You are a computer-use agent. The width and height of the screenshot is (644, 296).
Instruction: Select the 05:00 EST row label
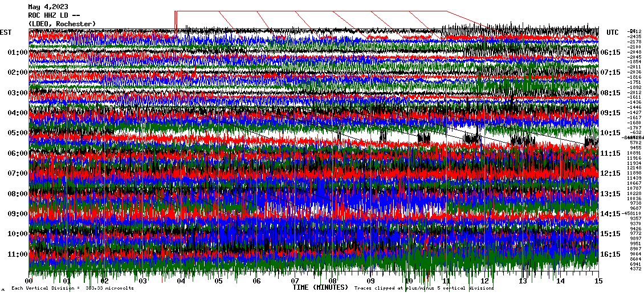(18, 133)
